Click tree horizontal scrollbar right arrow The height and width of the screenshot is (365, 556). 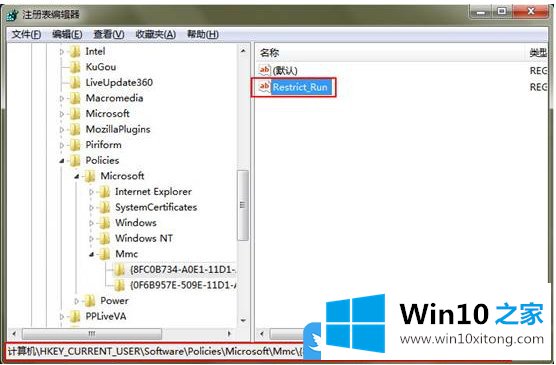coord(229,334)
